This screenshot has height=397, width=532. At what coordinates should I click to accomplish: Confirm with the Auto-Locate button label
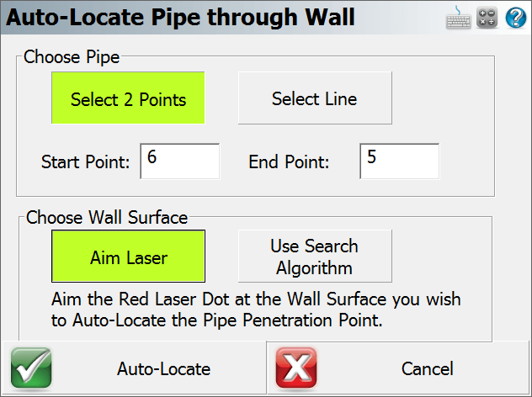point(164,368)
